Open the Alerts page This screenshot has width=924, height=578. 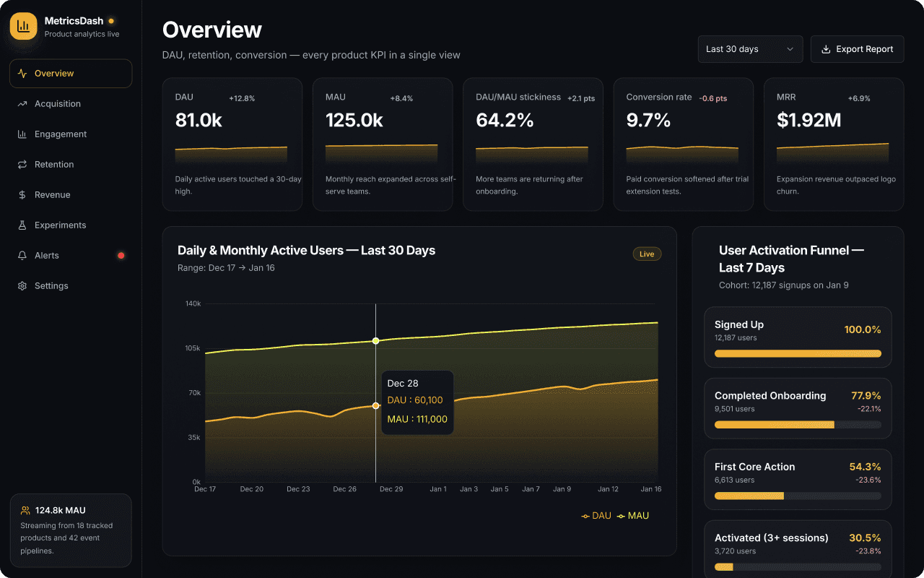(x=71, y=256)
